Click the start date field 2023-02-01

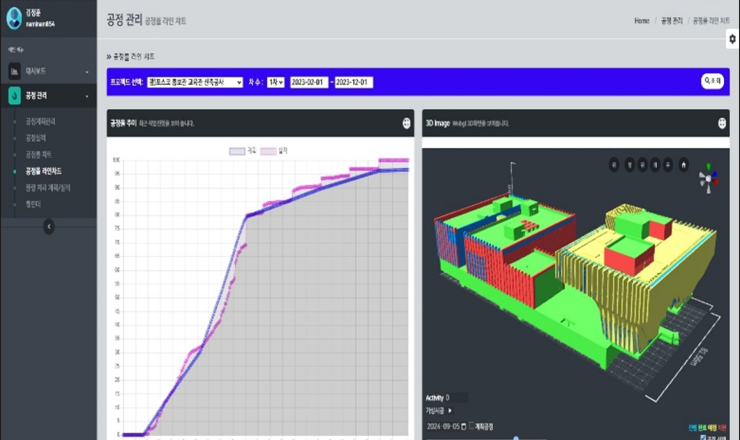tap(309, 82)
